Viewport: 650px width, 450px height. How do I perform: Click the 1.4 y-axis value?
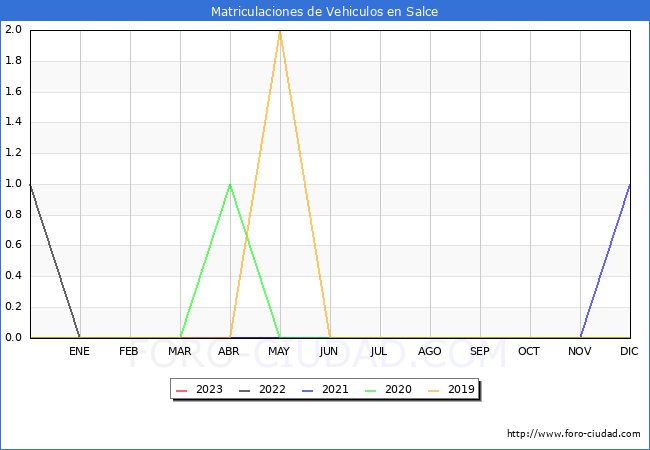pyautogui.click(x=13, y=122)
